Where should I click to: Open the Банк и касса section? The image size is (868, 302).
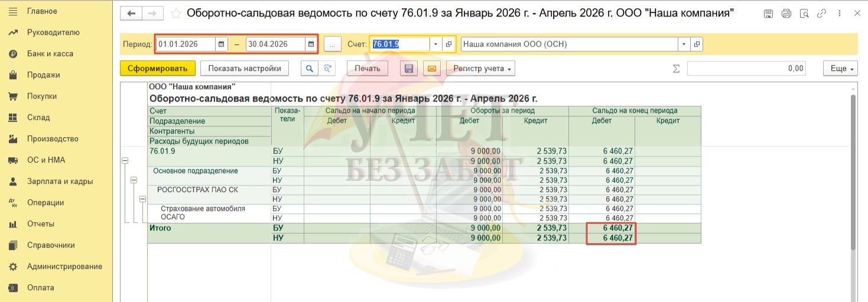click(x=50, y=54)
